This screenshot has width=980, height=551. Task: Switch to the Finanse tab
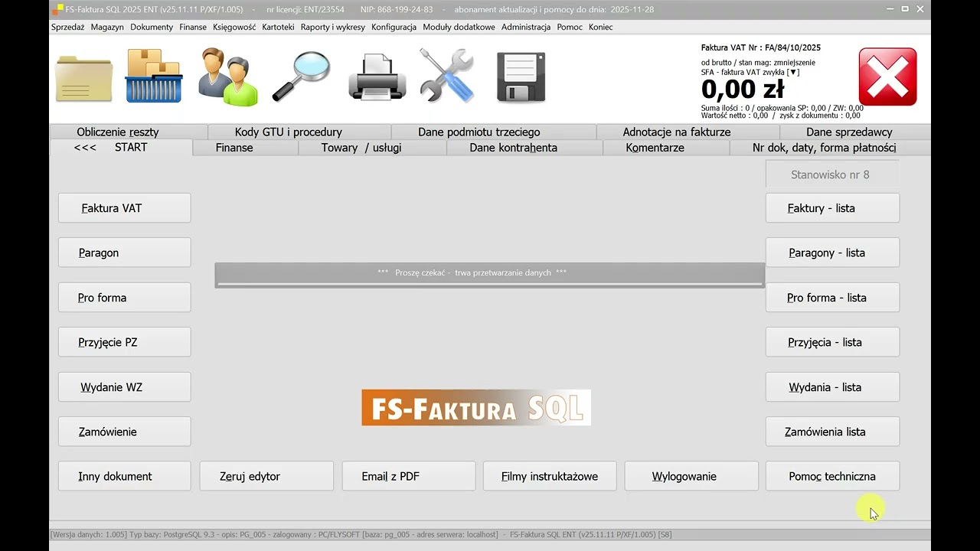pos(245,148)
